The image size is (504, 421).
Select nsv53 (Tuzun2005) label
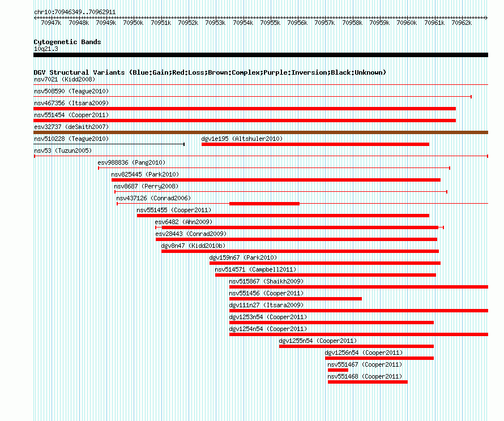click(63, 151)
